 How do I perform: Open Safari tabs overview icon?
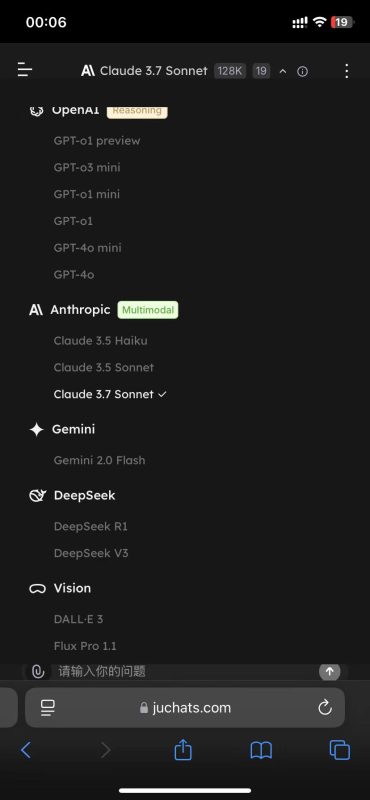pos(339,750)
